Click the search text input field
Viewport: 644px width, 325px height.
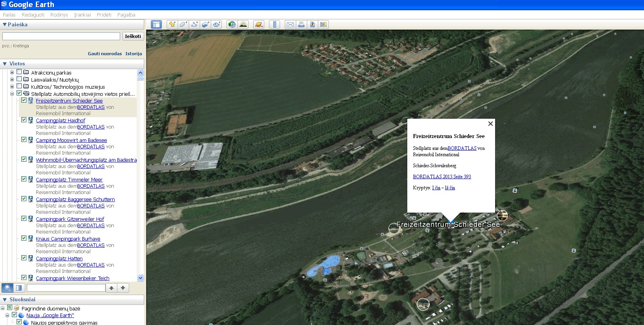click(61, 36)
